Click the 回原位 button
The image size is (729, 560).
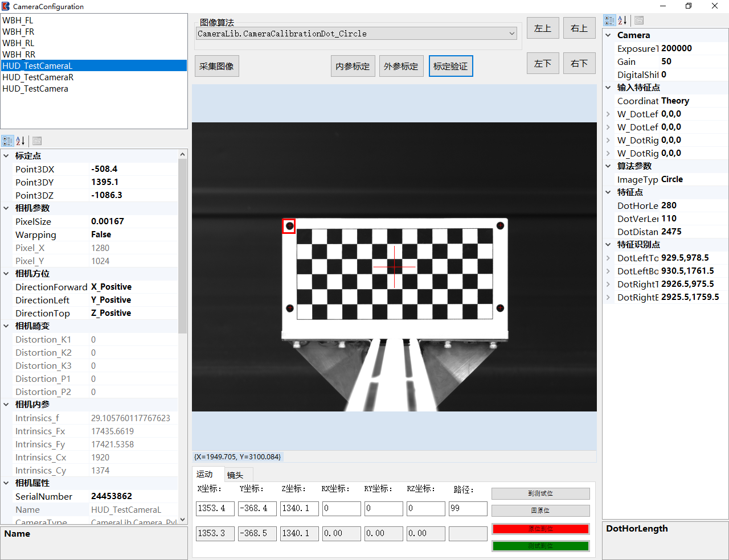(x=540, y=510)
